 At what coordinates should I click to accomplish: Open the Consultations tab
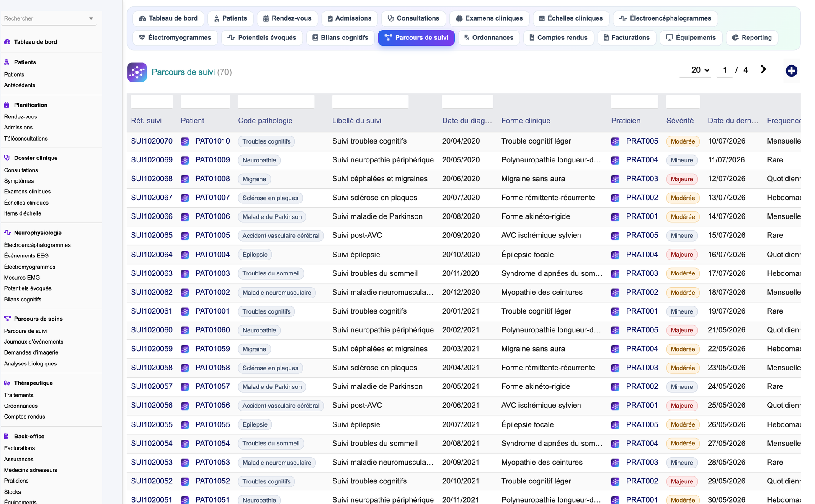pos(413,18)
